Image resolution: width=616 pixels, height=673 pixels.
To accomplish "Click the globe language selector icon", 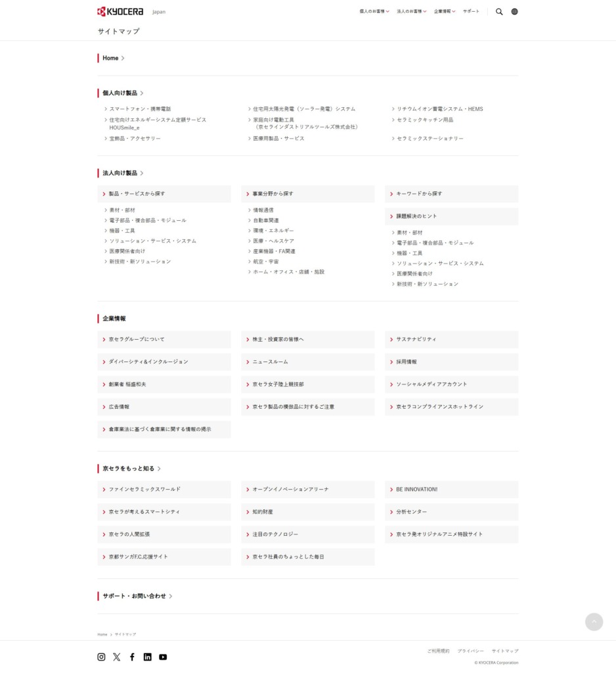I will pos(514,12).
